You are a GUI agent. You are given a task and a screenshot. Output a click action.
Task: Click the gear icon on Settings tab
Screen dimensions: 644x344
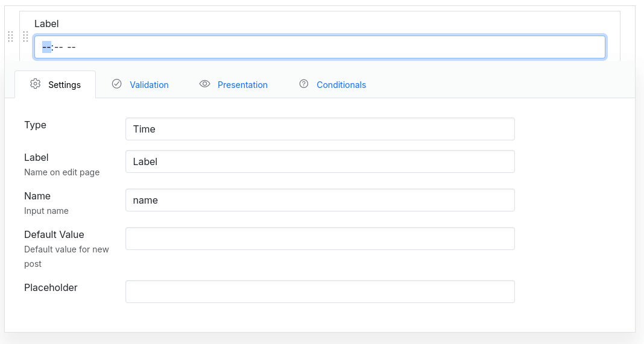(36, 84)
